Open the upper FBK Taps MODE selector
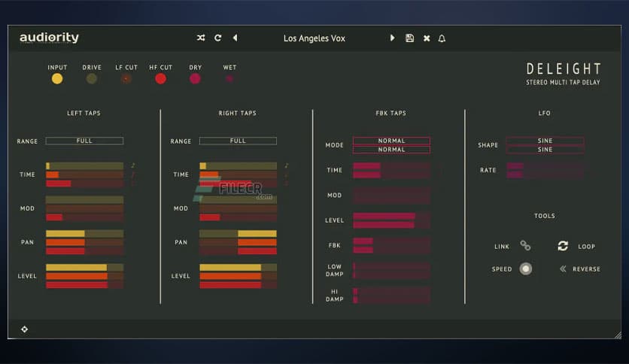This screenshot has height=364, width=629. point(391,141)
